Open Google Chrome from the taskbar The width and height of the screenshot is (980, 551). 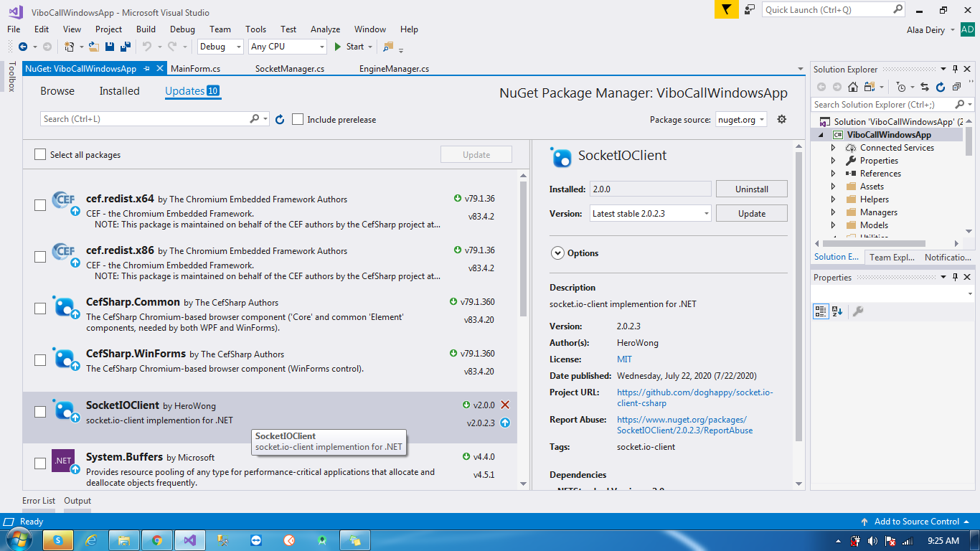(156, 540)
